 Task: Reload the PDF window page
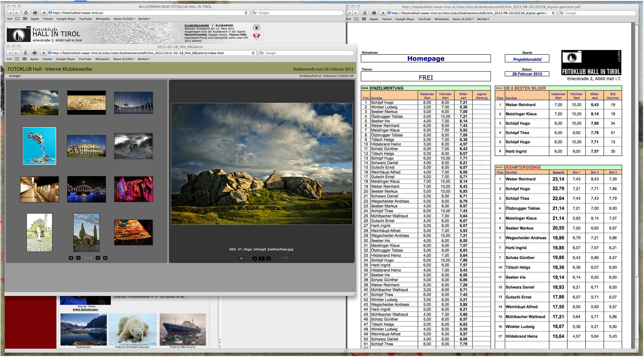coord(553,13)
